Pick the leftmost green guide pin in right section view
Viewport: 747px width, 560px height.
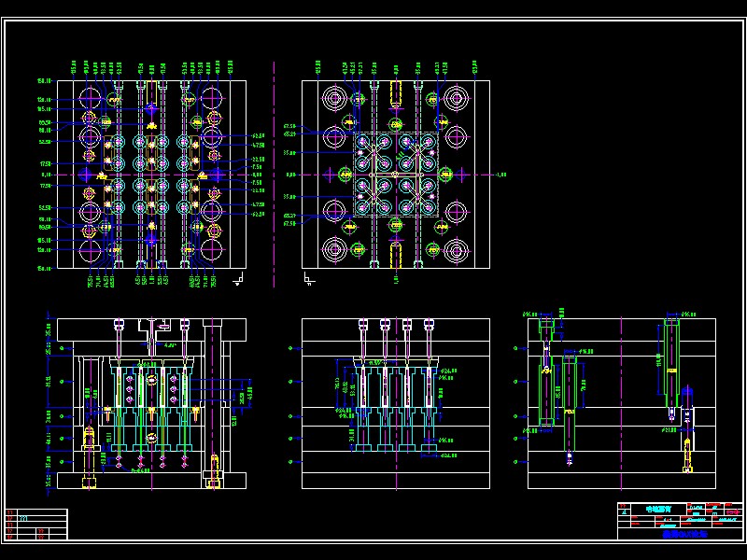tap(546, 372)
